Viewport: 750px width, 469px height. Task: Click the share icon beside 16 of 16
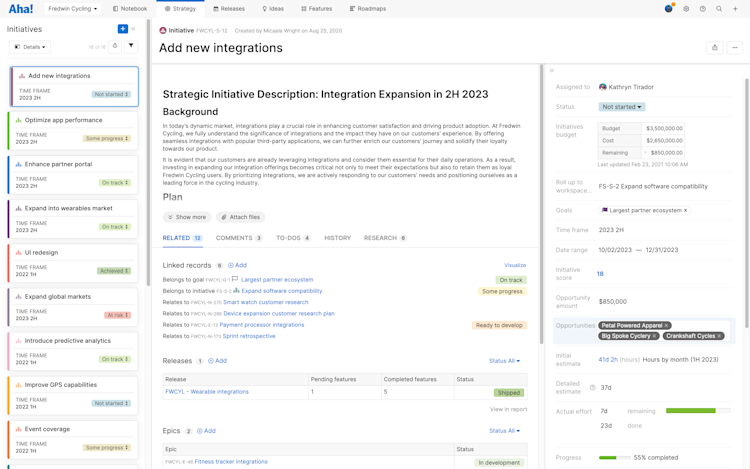(x=115, y=46)
